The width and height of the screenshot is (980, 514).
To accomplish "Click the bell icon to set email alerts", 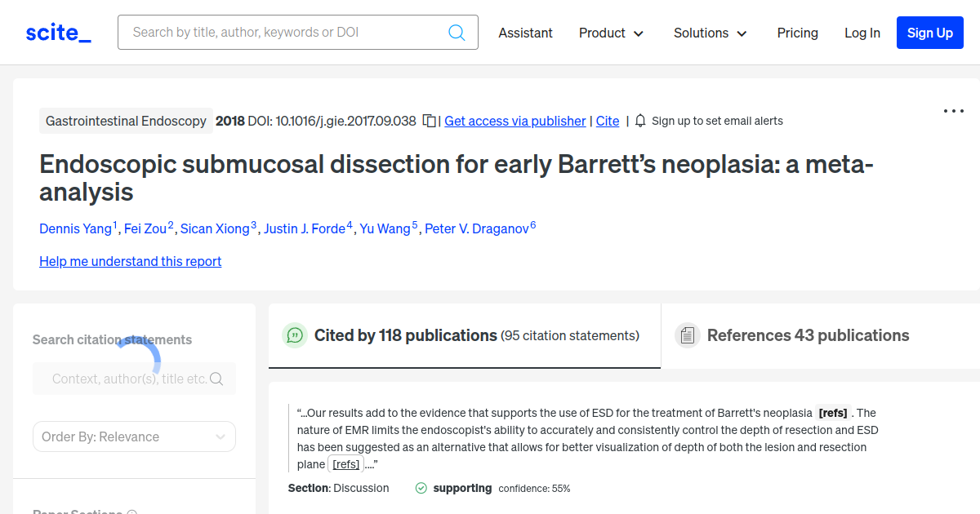I will tap(640, 120).
